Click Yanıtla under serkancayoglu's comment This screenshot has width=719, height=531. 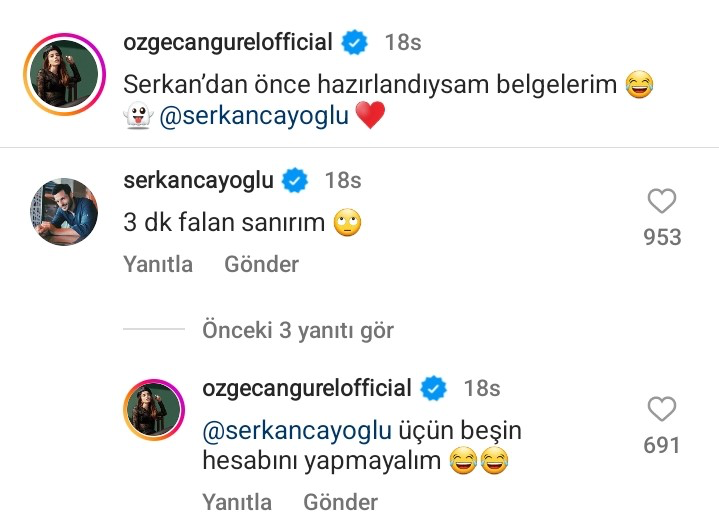[158, 264]
